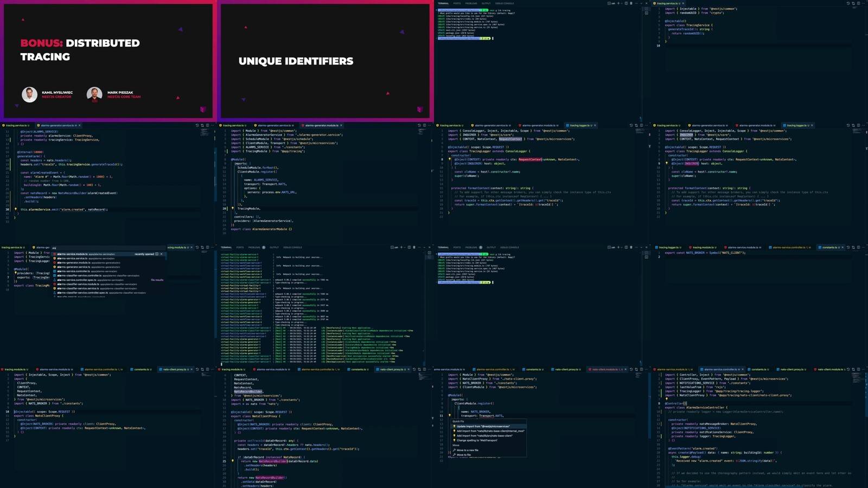The image size is (868, 488).
Task: Click the lightbulb above @Controller in AlarmsServiceController editor
Action: (x=667, y=399)
